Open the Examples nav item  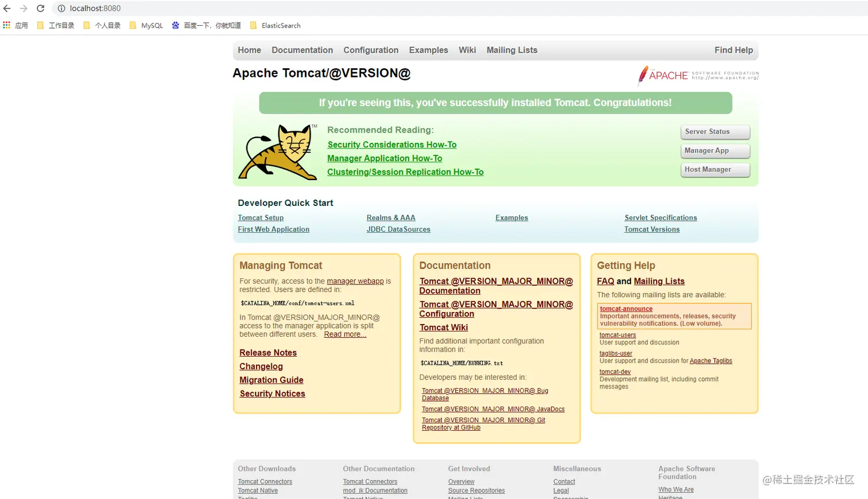[x=428, y=50]
